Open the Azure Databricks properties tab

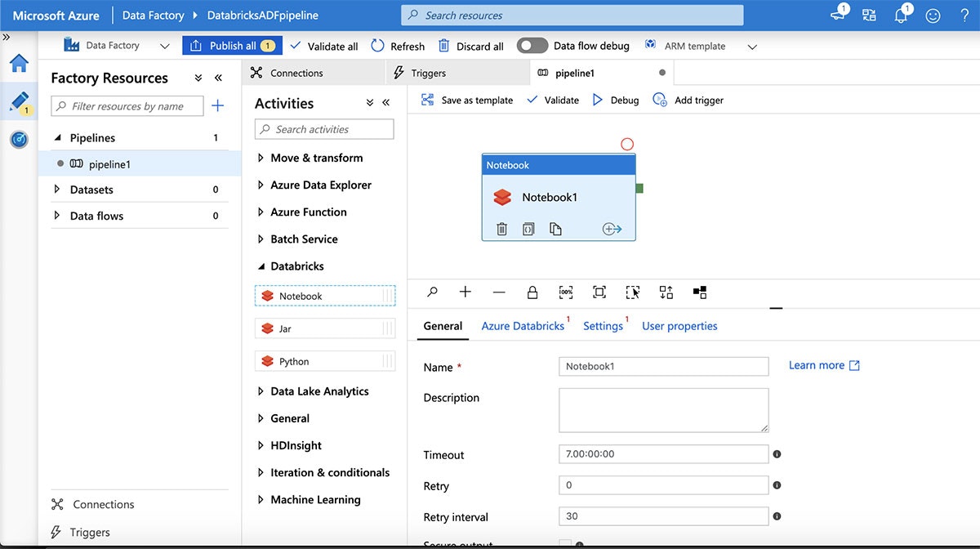tap(523, 326)
